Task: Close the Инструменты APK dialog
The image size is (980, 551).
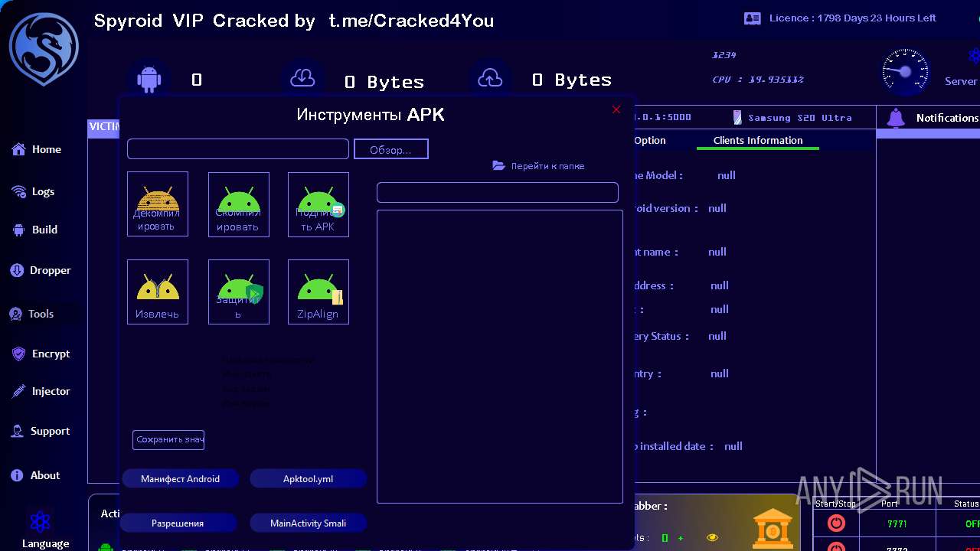Action: click(616, 109)
